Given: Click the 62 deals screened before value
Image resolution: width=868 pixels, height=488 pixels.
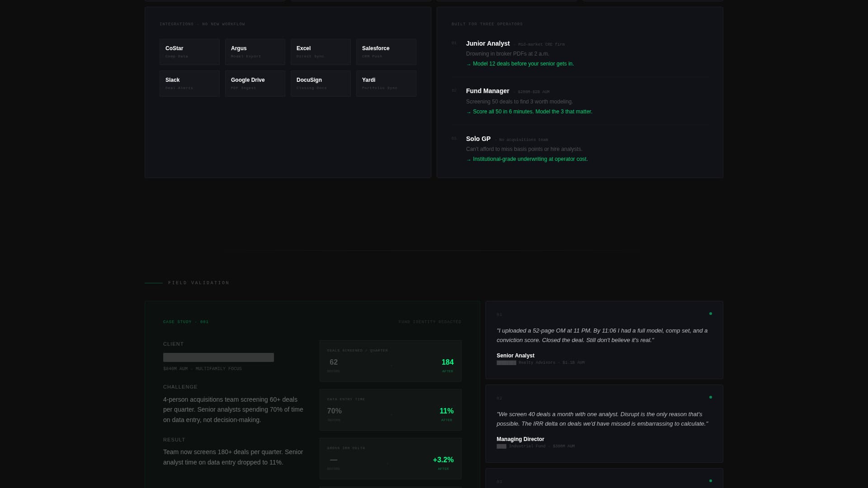Looking at the screenshot, I should pos(334,362).
